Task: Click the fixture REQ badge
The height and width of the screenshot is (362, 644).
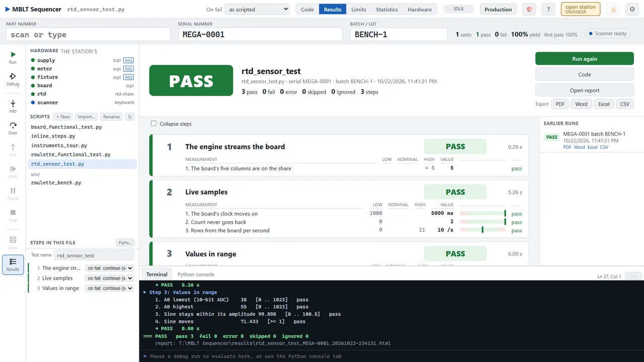Action: click(x=128, y=77)
